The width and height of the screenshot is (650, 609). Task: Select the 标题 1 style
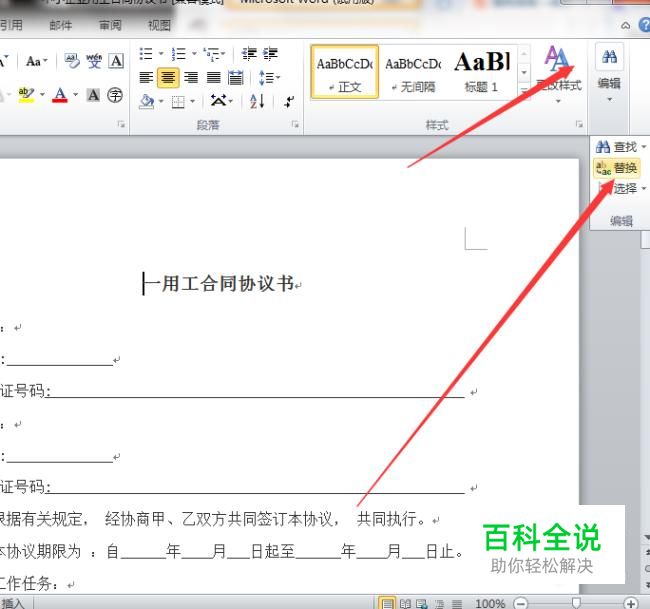[482, 73]
